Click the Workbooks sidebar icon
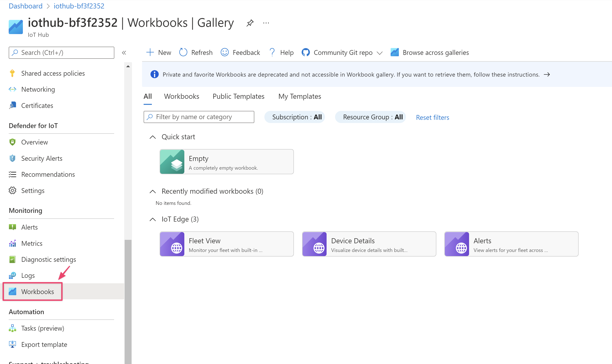This screenshot has width=612, height=364. coord(13,291)
